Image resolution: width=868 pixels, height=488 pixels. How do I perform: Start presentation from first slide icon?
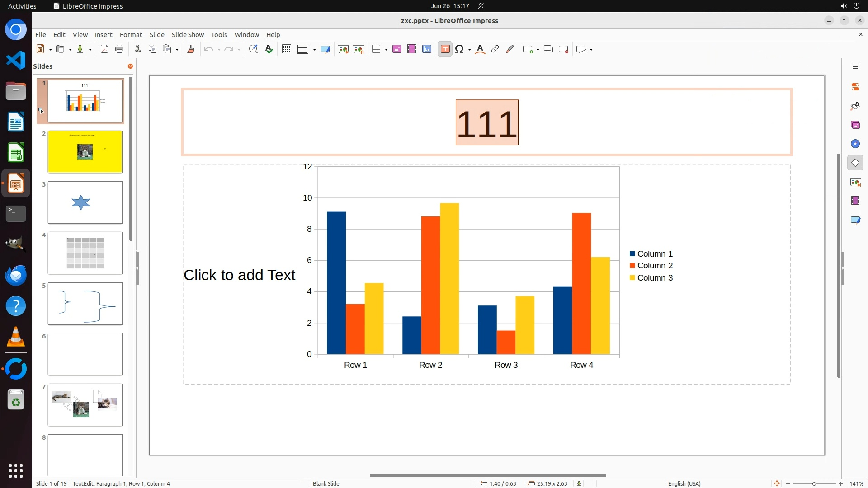[x=344, y=49]
